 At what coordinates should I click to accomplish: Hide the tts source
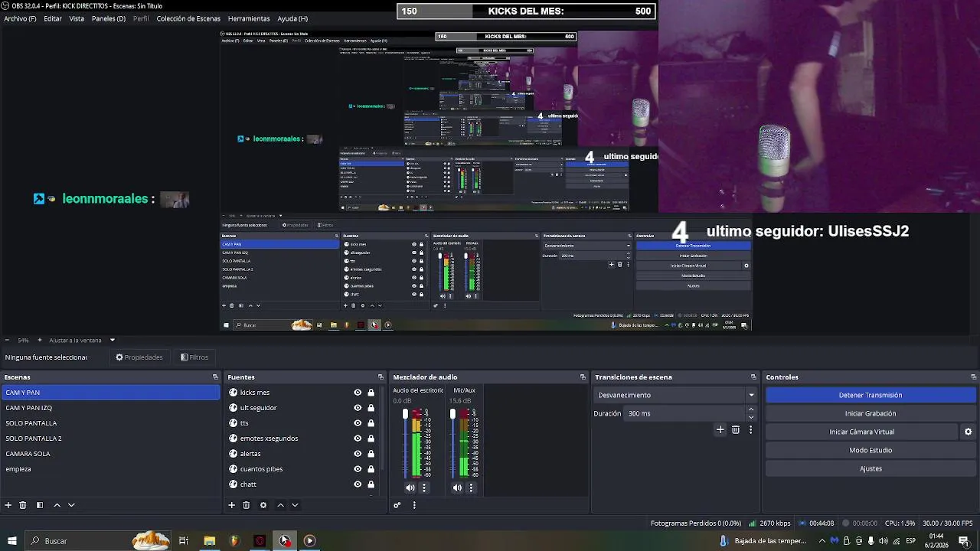click(x=358, y=423)
